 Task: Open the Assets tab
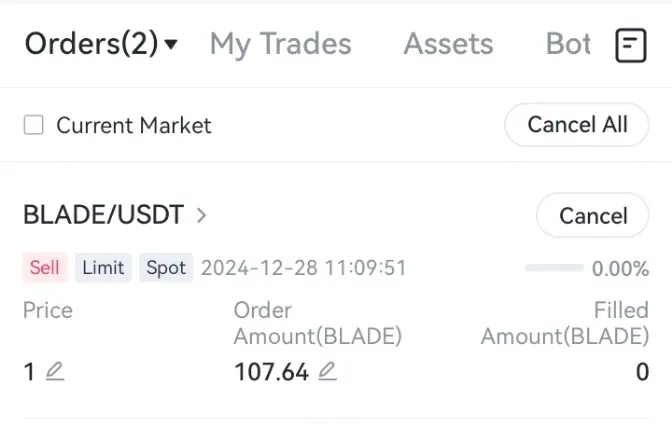(448, 44)
